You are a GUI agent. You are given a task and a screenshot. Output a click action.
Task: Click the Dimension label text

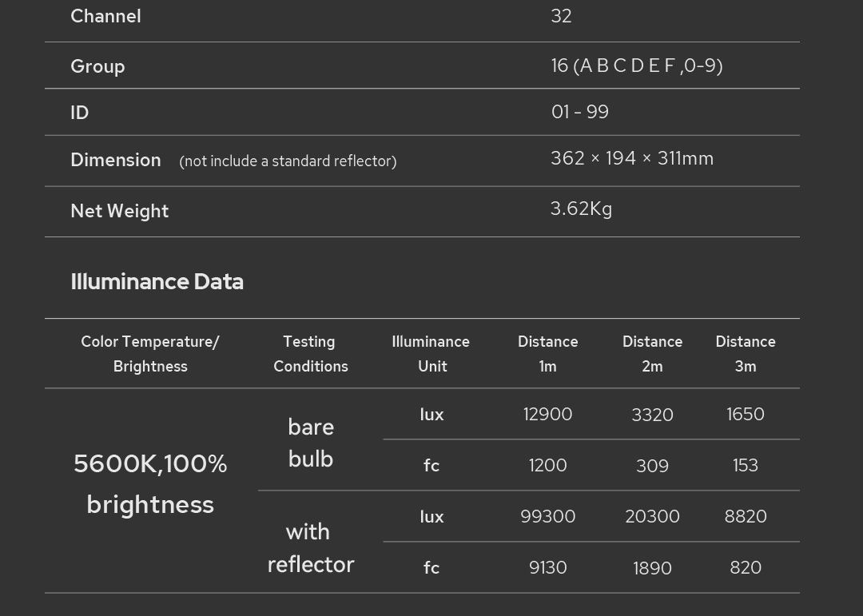[x=116, y=160]
